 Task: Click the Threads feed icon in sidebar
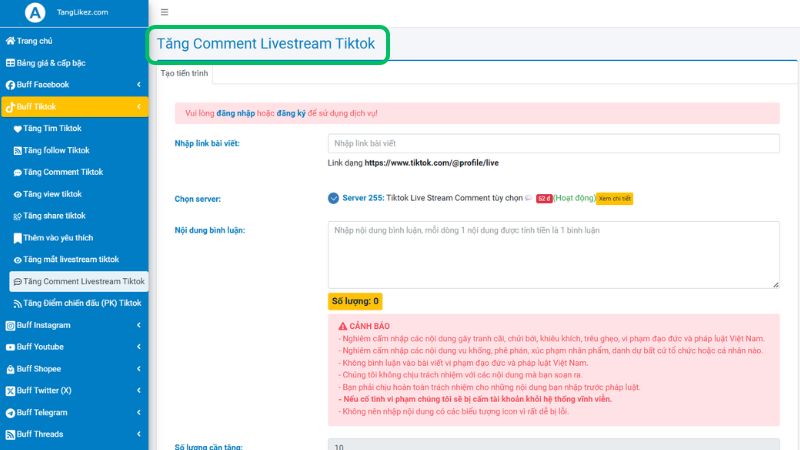(x=10, y=435)
